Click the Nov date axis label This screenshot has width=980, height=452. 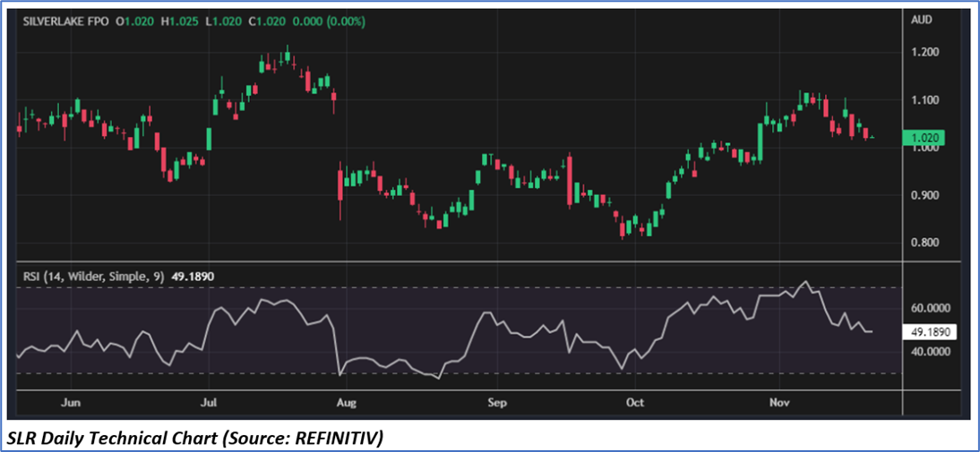[779, 403]
